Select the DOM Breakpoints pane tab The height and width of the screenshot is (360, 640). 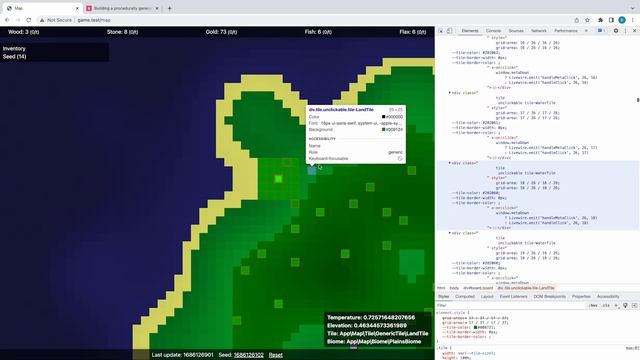pyautogui.click(x=550, y=297)
